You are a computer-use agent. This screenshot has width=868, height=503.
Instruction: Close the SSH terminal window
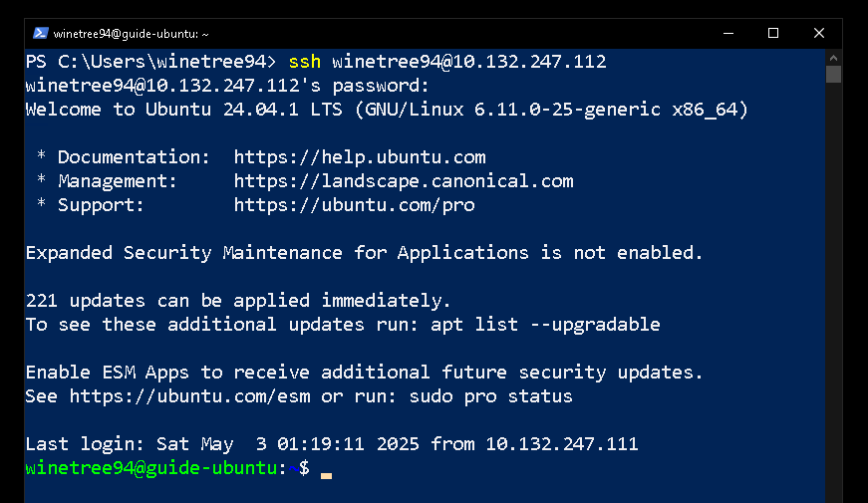click(x=819, y=33)
